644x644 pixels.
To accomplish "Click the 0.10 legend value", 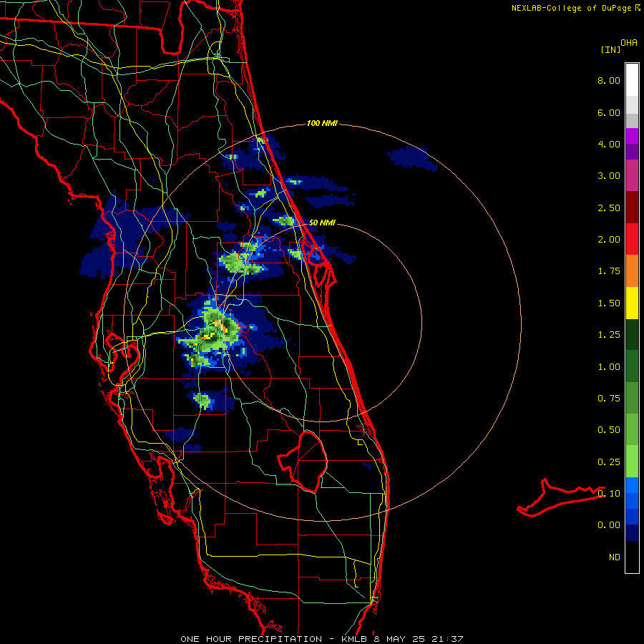I will [x=609, y=494].
